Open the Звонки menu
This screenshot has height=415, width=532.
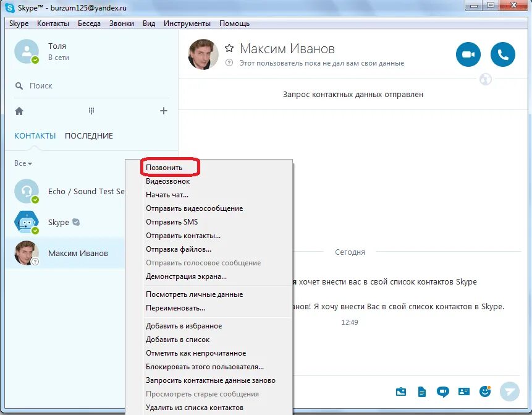[122, 24]
